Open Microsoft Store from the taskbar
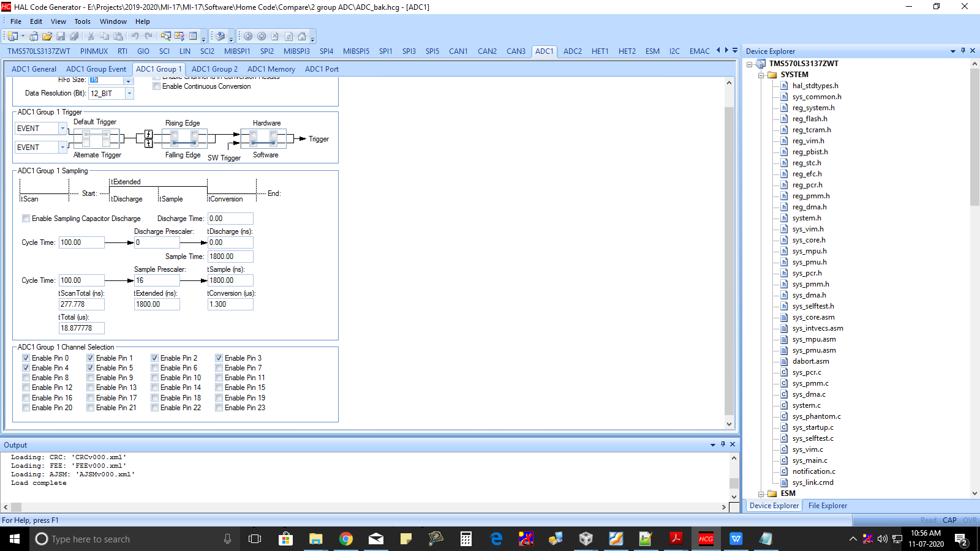 [285, 539]
